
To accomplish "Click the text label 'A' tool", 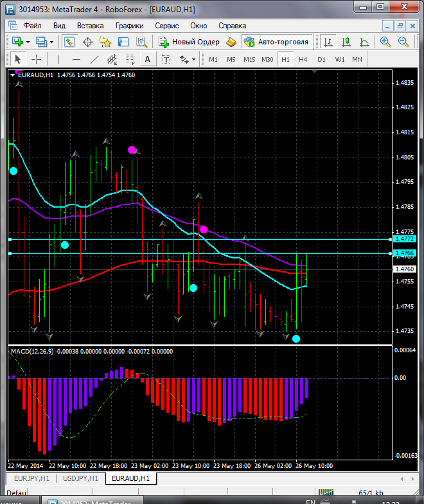I will point(148,59).
